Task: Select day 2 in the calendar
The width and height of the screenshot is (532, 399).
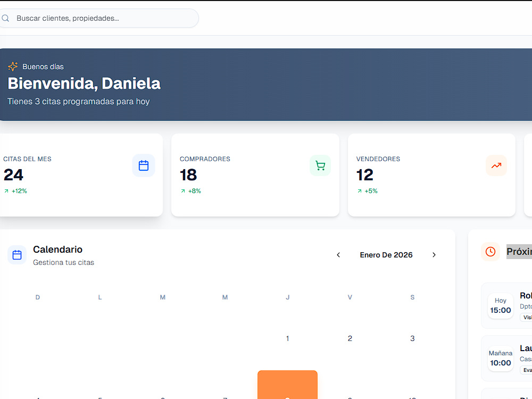Action: pyautogui.click(x=350, y=338)
